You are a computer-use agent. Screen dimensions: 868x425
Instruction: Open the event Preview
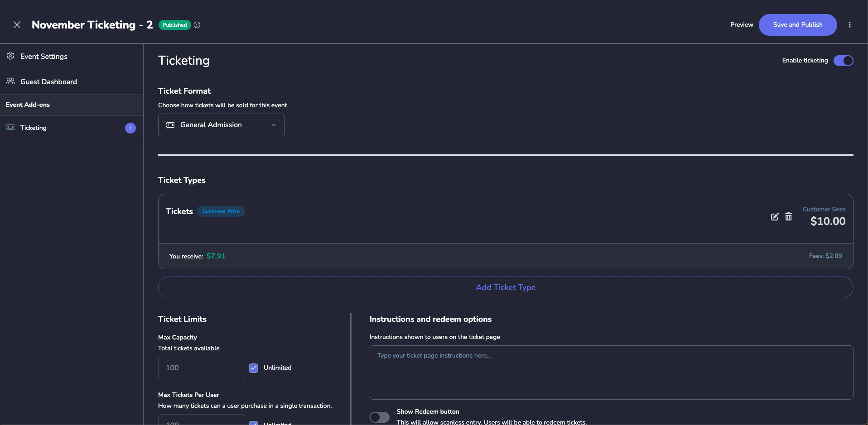click(741, 25)
